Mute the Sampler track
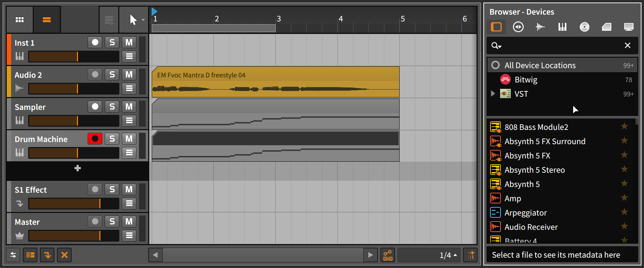The image size is (644, 268). point(129,107)
